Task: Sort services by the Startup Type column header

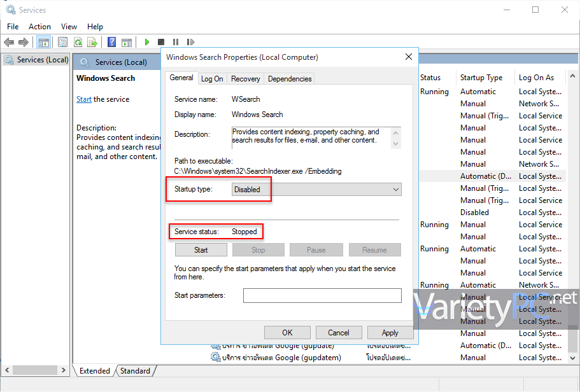Action: (481, 78)
